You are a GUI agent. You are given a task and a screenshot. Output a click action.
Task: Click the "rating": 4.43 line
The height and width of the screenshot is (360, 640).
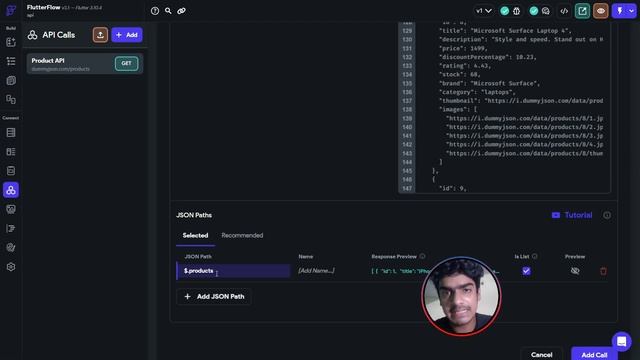point(465,66)
